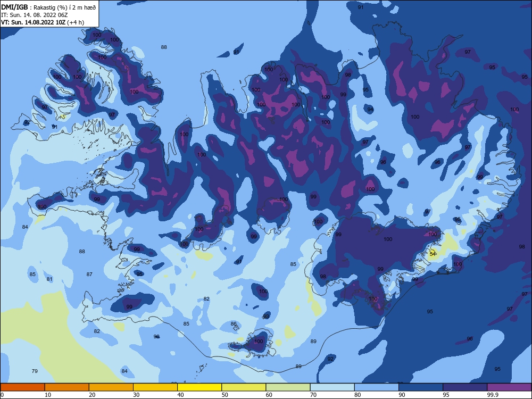
Task: Select the amber 20–30 legend swatch
Action: point(111,387)
